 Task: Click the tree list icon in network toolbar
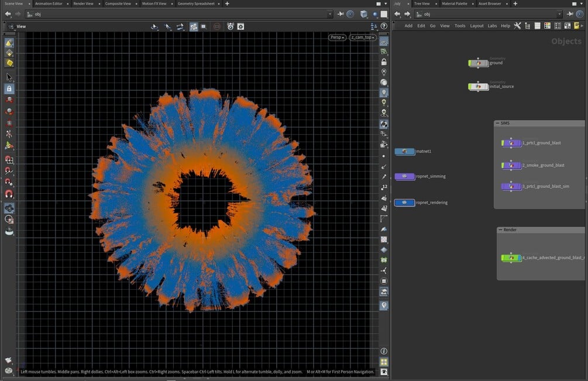tap(527, 26)
